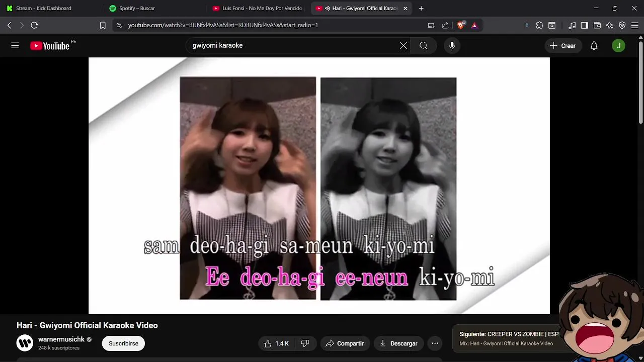Switch to Stream - Kick Dashboard tab
The width and height of the screenshot is (644, 362).
(x=52, y=8)
